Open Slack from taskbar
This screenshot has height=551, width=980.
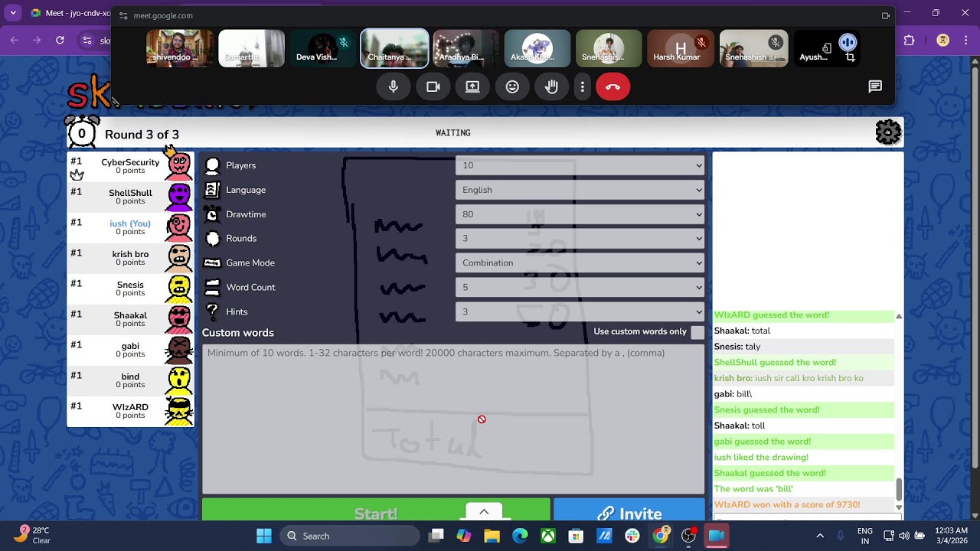[x=632, y=536]
